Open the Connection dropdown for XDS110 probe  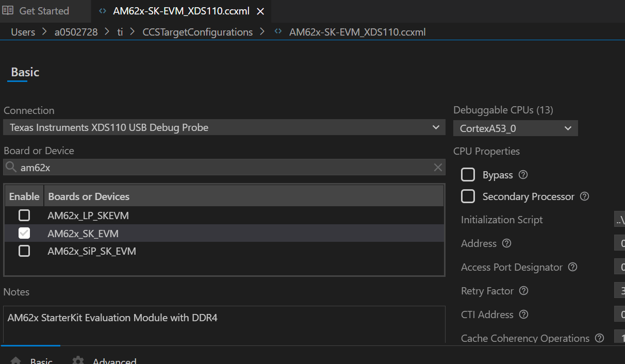(224, 127)
